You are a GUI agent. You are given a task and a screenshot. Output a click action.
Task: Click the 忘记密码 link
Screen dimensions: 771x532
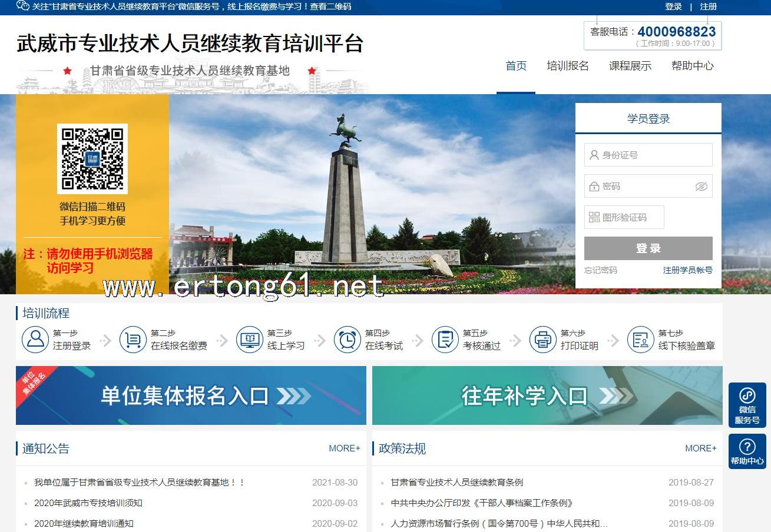(x=600, y=270)
